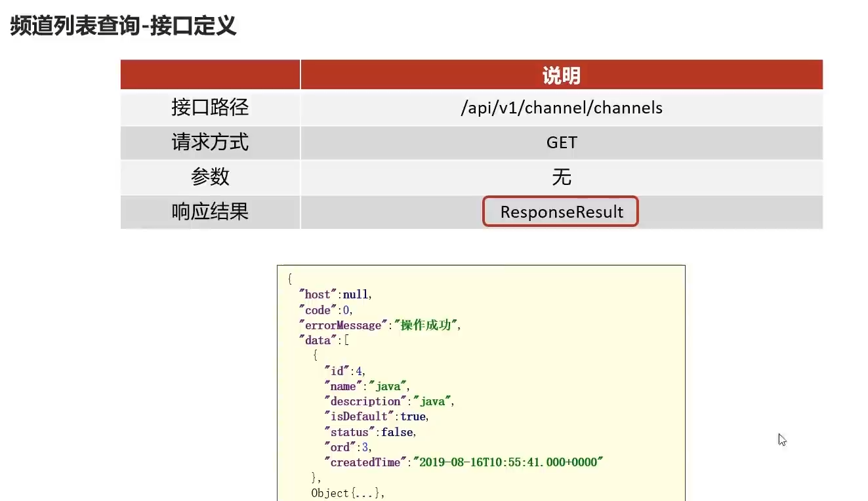Click the "isDefault":true line
This screenshot has height=501, width=868.
pyautogui.click(x=377, y=416)
